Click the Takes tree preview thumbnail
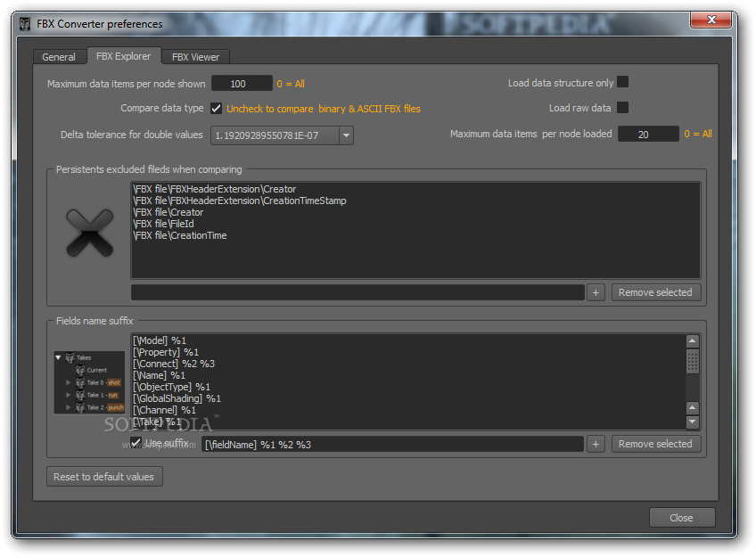The height and width of the screenshot is (557, 756). coord(90,382)
